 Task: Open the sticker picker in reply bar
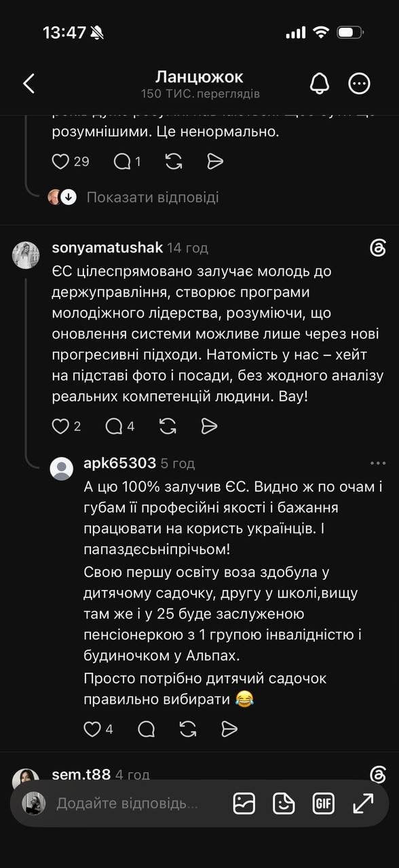(284, 804)
